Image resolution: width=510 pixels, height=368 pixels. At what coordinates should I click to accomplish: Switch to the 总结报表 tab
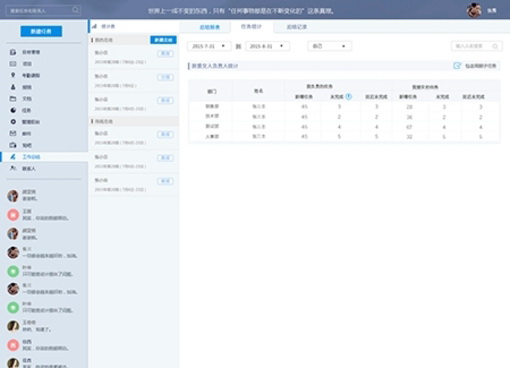point(209,27)
